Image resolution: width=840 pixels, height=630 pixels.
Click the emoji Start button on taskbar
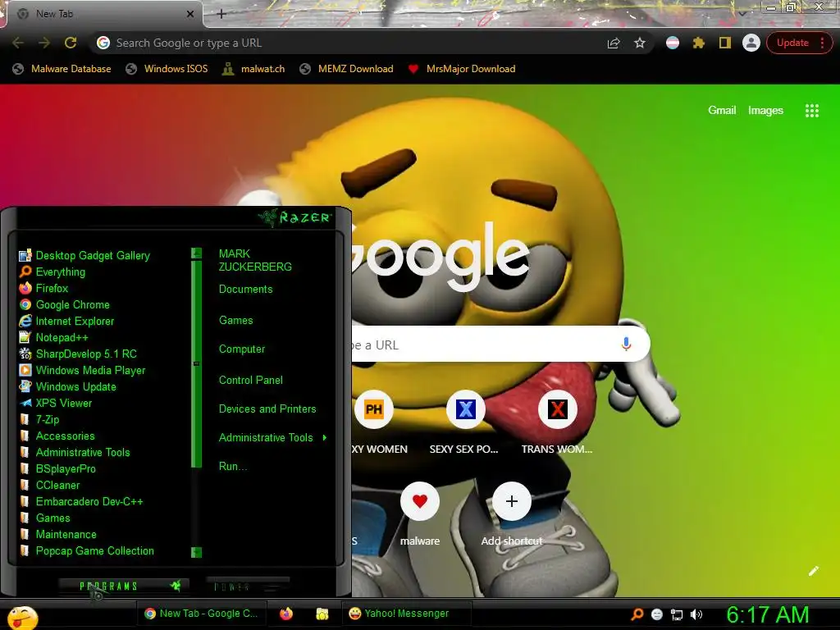(x=21, y=617)
